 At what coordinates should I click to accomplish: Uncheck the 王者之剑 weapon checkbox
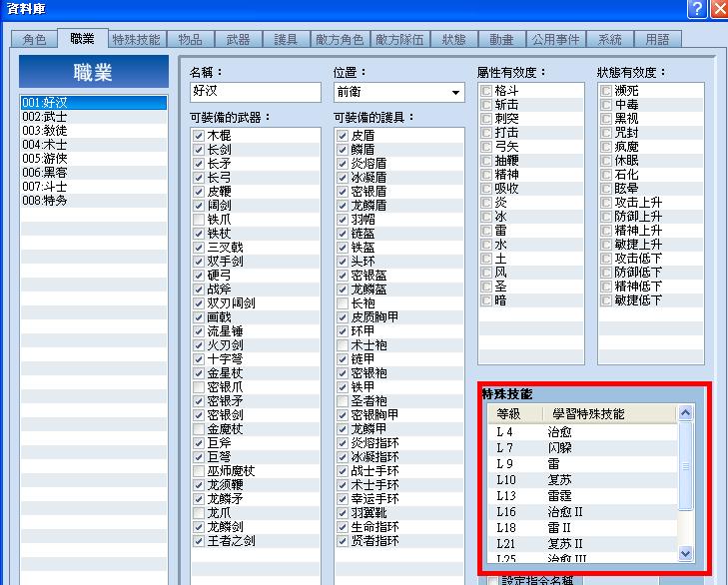(x=199, y=540)
